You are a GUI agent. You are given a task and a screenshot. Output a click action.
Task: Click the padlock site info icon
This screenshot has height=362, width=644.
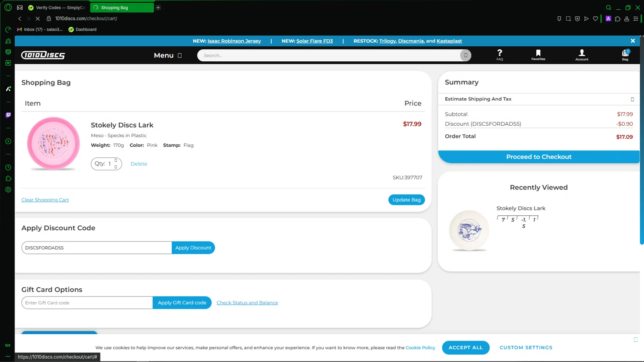click(49, 18)
